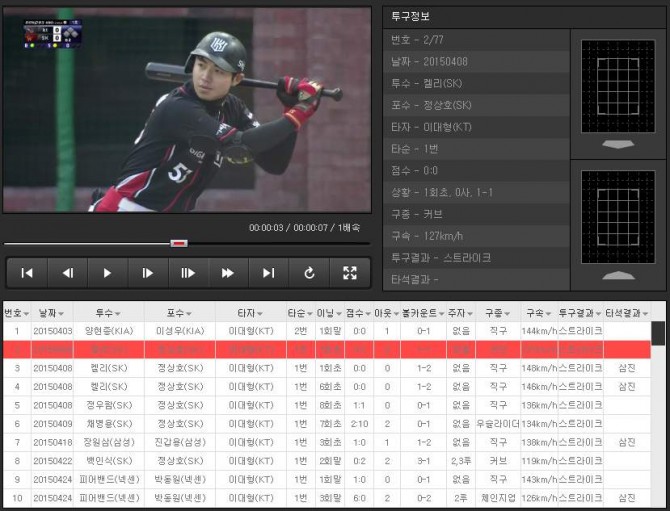This screenshot has width=670, height=511.
Task: Click the slow-motion play icon
Action: pos(188,273)
